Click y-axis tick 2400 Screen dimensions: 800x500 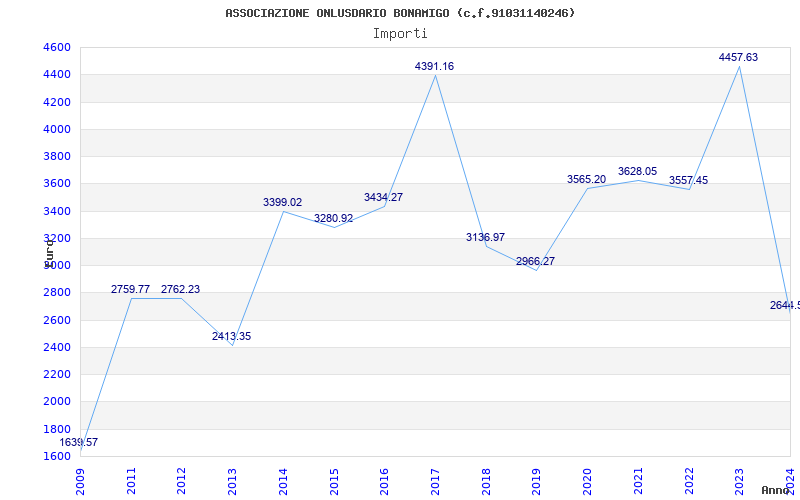click(58, 347)
